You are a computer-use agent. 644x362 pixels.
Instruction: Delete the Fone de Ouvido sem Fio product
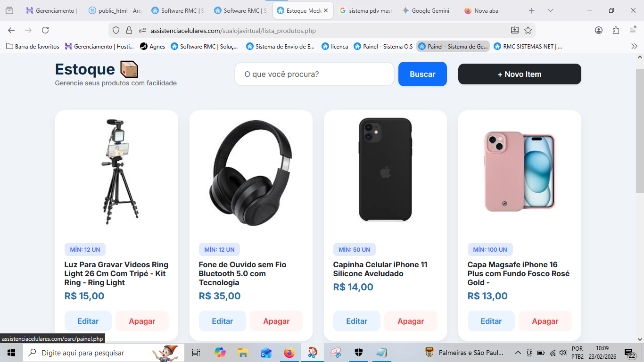click(x=276, y=321)
